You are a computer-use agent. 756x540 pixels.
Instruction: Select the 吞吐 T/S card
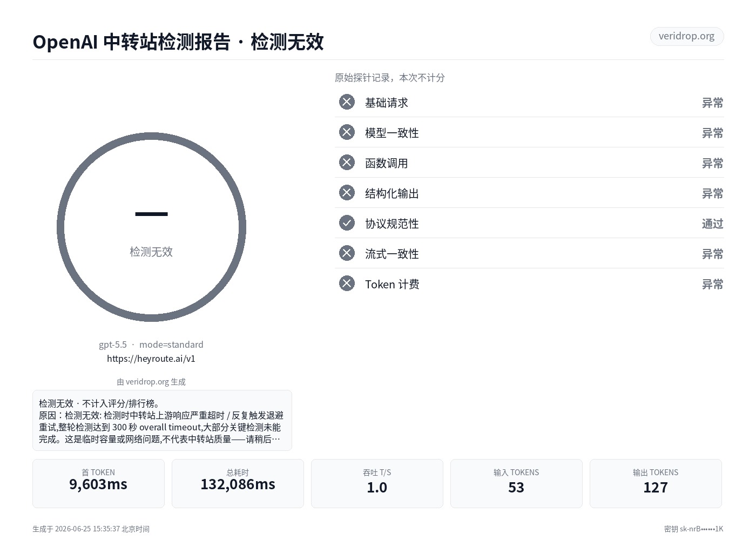pyautogui.click(x=377, y=483)
